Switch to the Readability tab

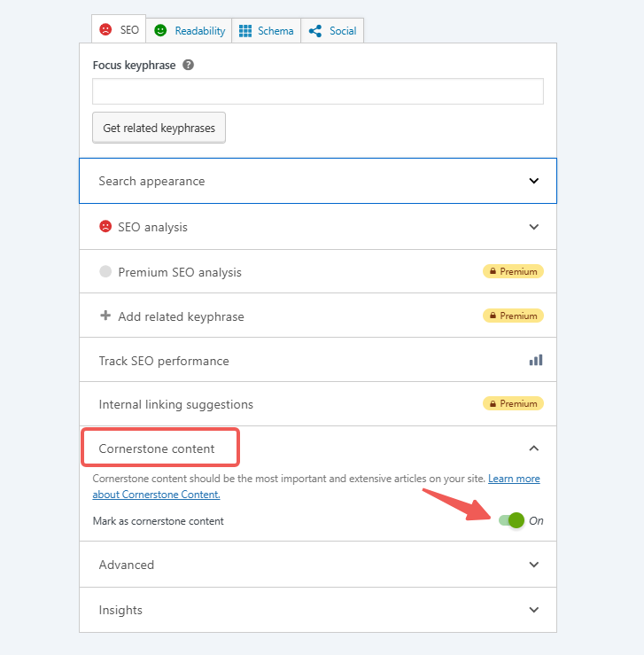click(x=199, y=31)
